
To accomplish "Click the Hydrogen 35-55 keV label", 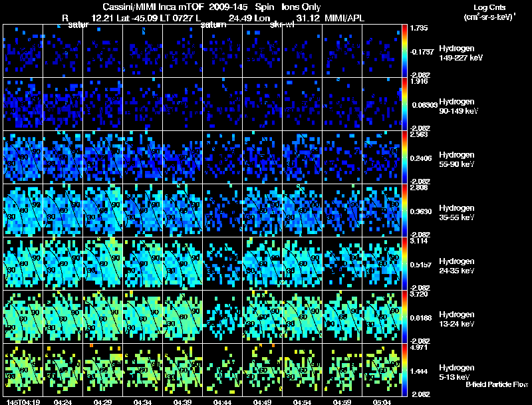I will tap(456, 213).
